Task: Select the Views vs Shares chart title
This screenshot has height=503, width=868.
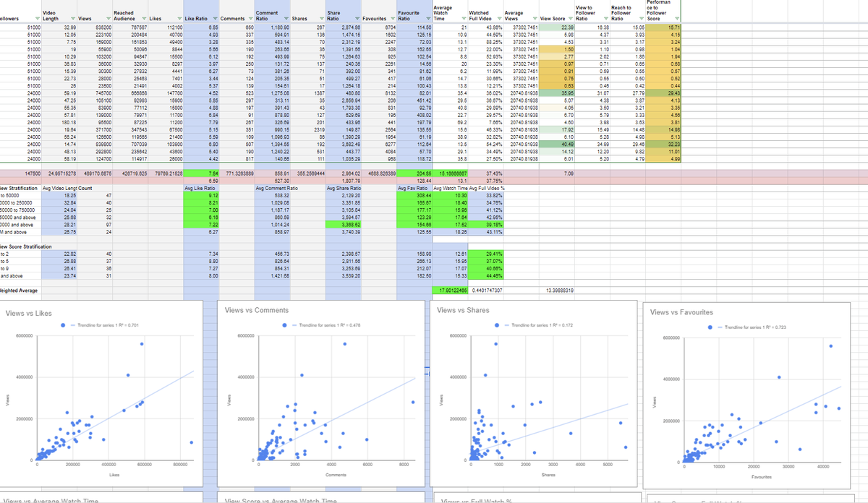Action: 464,310
